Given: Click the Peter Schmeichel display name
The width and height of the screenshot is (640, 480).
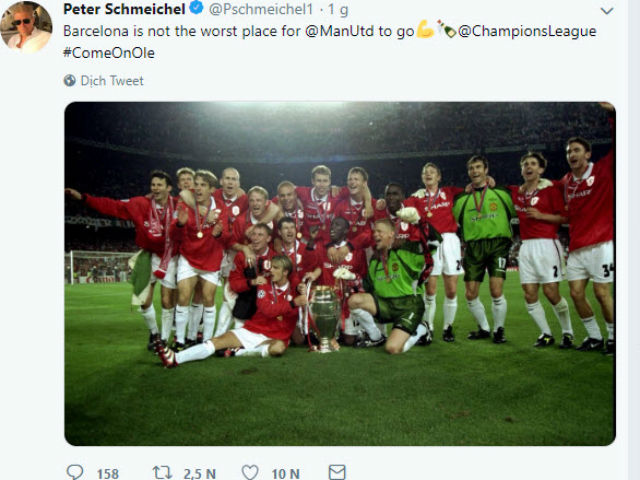Looking at the screenshot, I should point(124,9).
